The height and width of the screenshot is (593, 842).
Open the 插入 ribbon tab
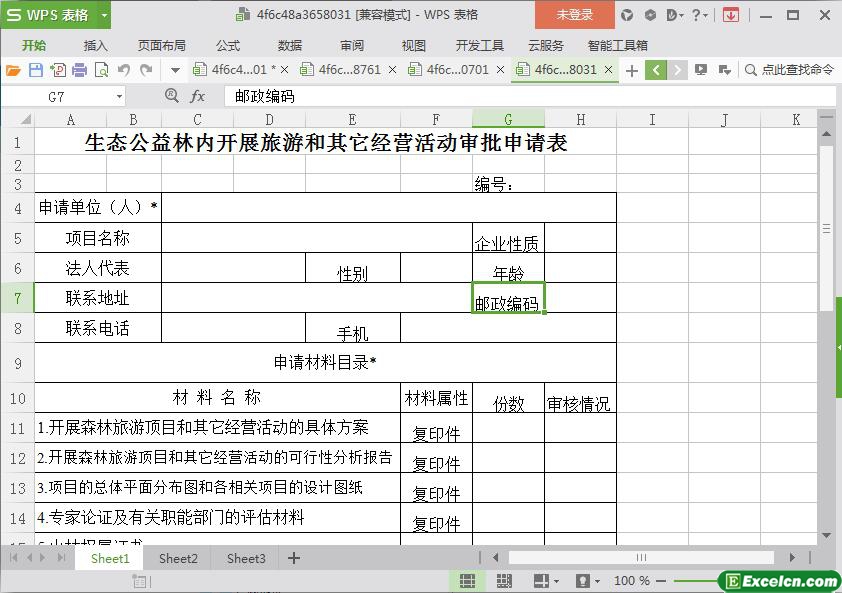[x=96, y=46]
